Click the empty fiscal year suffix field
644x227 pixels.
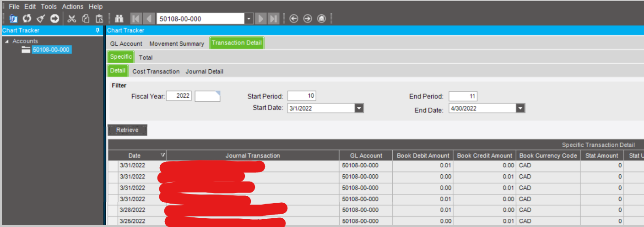[208, 96]
